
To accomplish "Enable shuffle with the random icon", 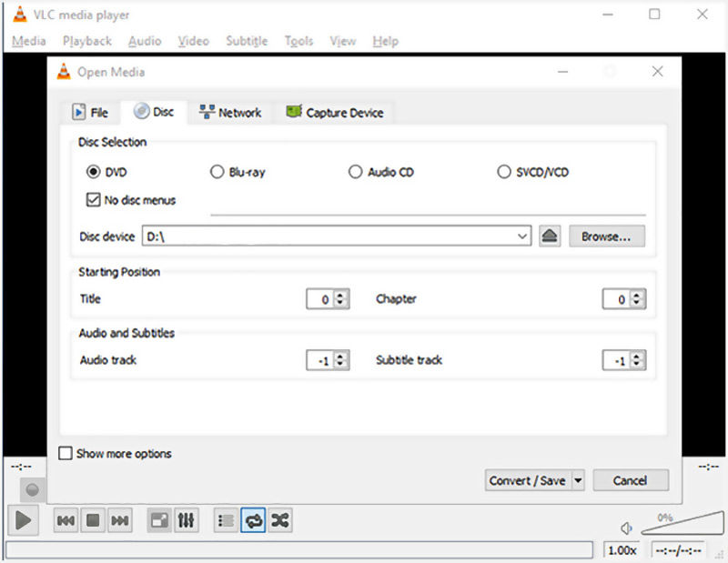I will [x=280, y=520].
